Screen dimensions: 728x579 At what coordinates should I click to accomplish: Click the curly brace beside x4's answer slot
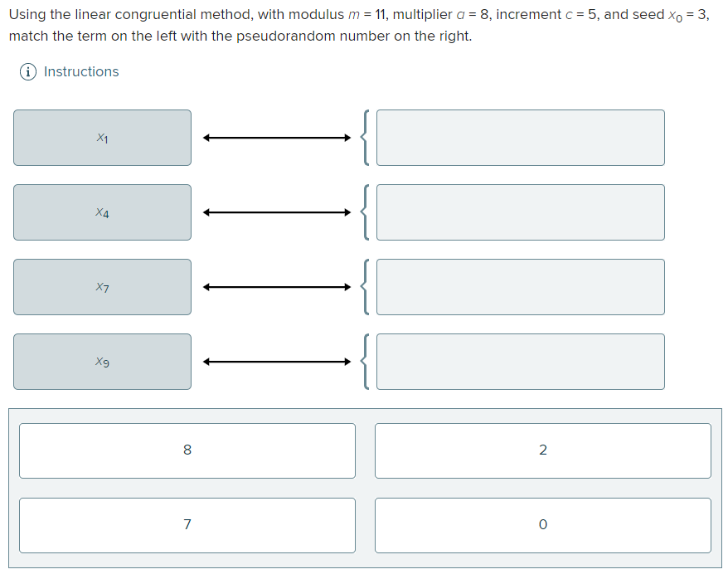365,212
